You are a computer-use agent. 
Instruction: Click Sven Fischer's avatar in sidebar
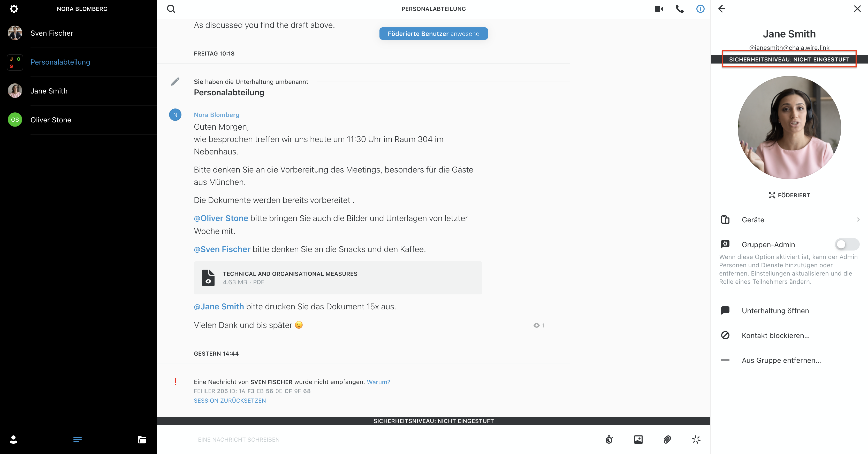coord(15,33)
